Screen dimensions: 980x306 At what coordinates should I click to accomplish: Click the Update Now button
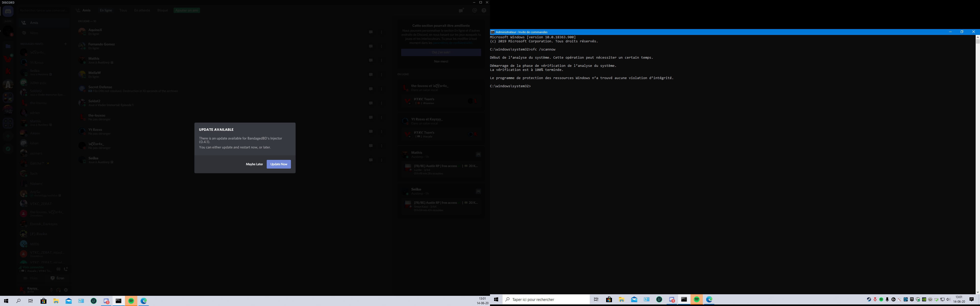click(x=278, y=164)
